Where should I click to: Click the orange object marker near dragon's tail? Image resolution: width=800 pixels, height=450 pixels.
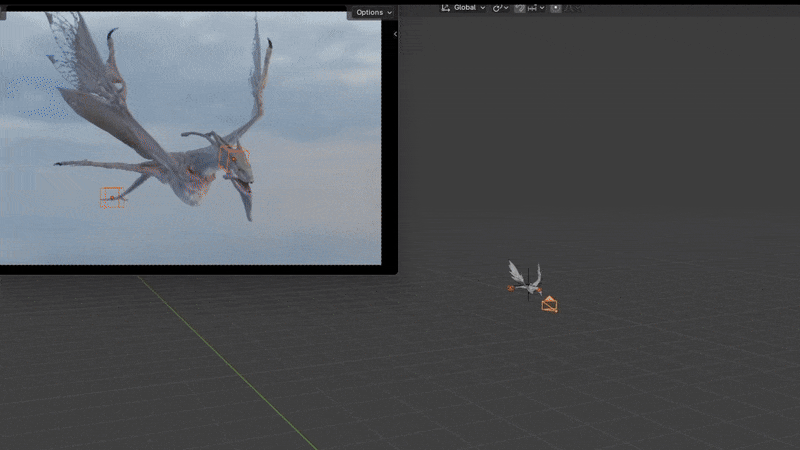[x=113, y=197]
